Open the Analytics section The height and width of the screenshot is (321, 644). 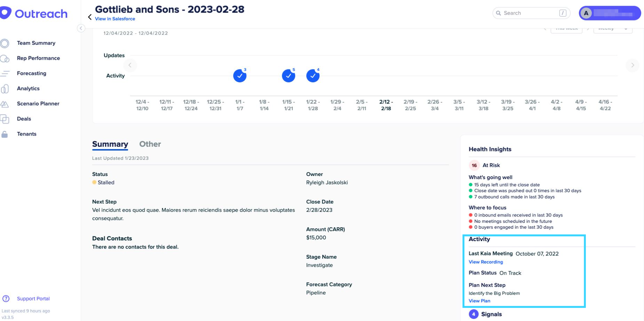tap(28, 88)
